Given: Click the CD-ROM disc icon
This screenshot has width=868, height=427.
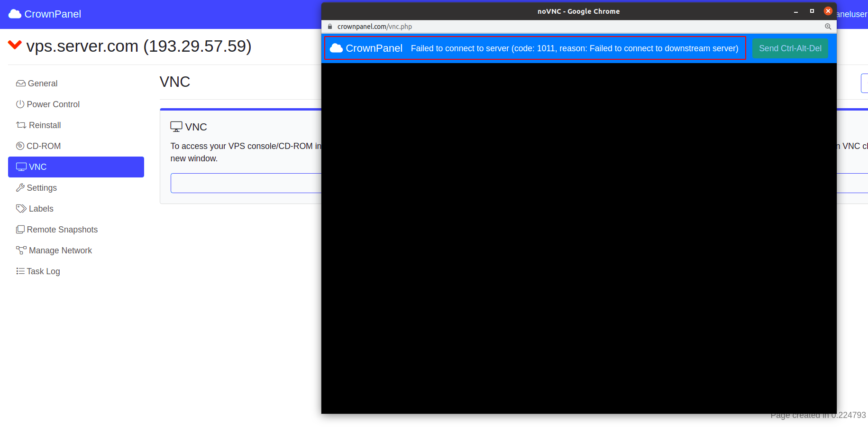Looking at the screenshot, I should 20,146.
